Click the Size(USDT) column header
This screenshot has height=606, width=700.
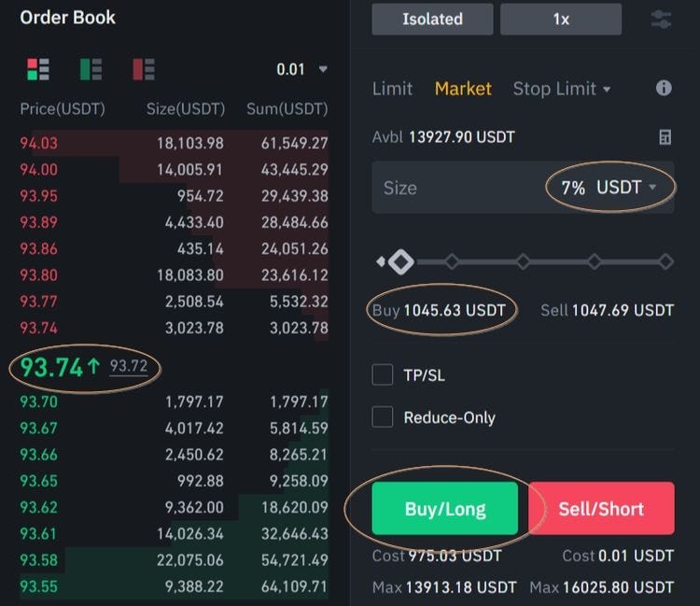(186, 109)
